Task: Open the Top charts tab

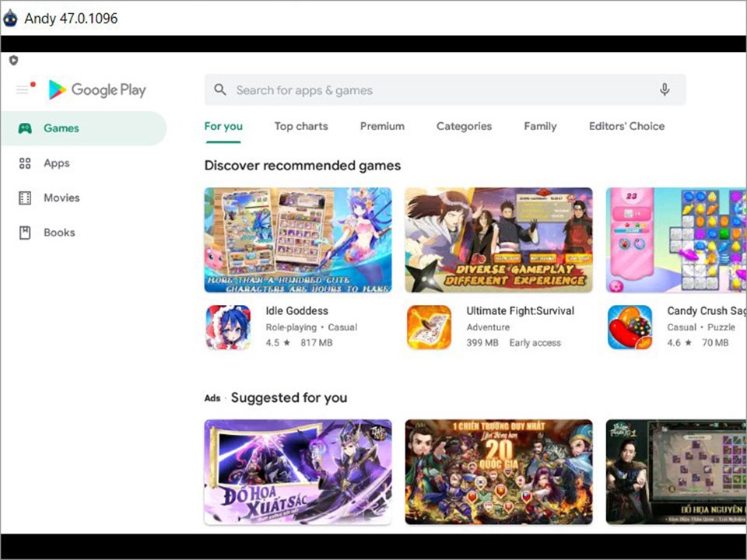Action: (x=301, y=126)
